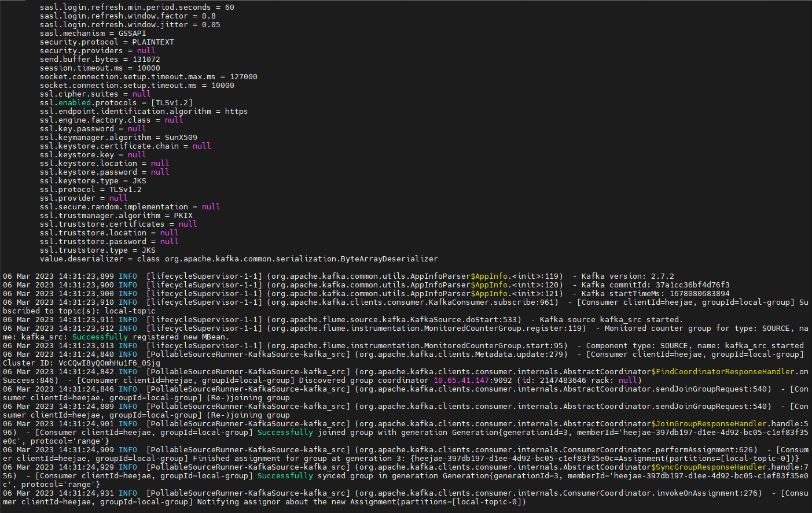Screen dimensions: 812x513
Task: Click 'ssl.trustmanager.algorithm = PKIX' line
Action: tap(116, 216)
